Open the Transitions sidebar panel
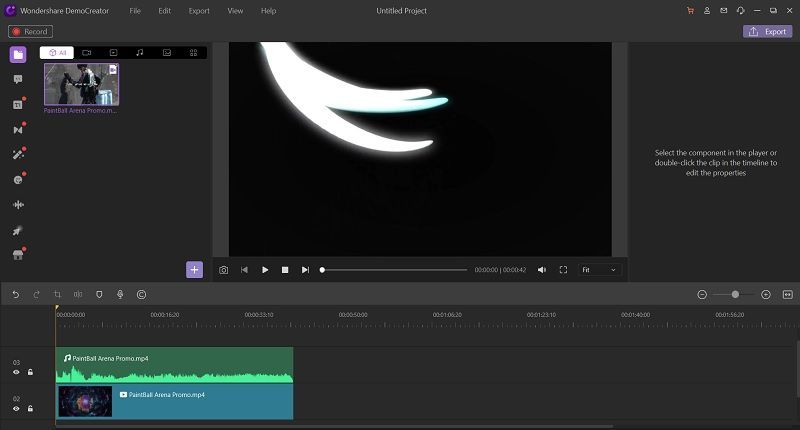 pos(18,130)
